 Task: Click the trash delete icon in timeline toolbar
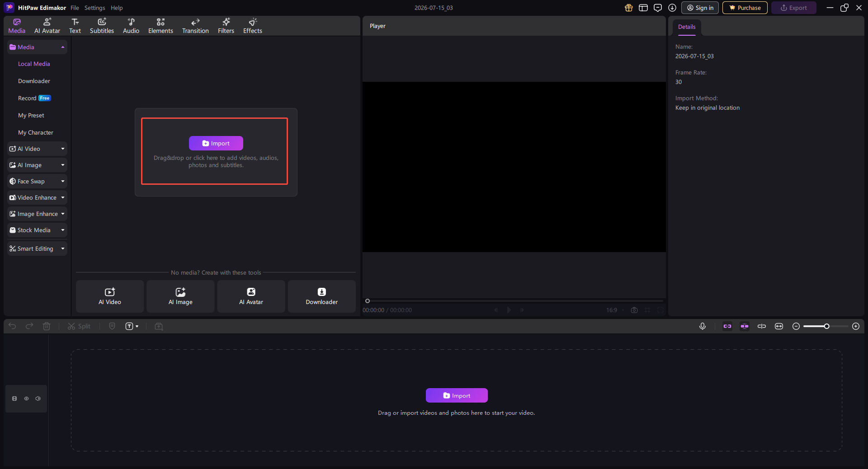click(47, 326)
